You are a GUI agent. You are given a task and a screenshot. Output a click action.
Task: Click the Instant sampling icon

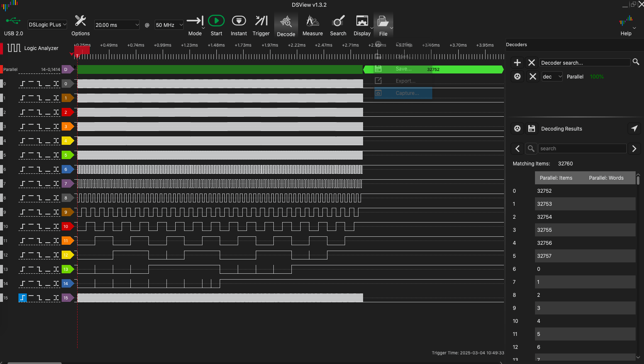(239, 20)
